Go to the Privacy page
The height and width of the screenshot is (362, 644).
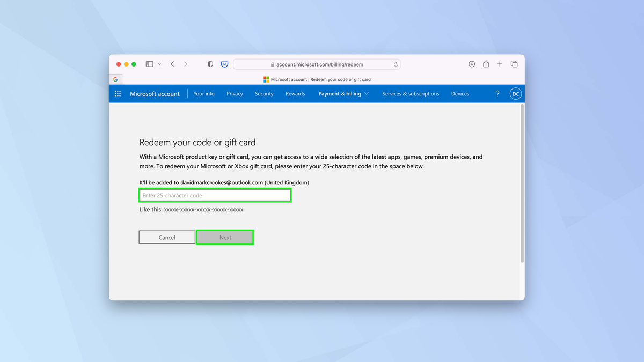[235, 93]
